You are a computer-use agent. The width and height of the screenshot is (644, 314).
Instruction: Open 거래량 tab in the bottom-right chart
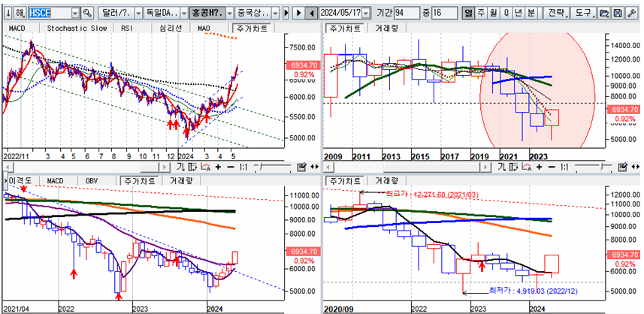pos(385,181)
